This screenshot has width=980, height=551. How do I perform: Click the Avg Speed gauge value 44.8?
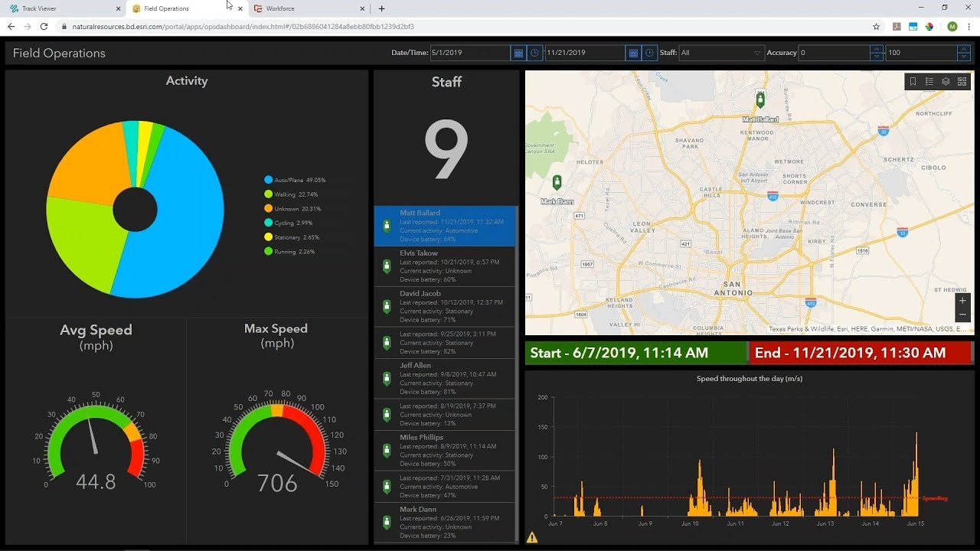click(96, 481)
